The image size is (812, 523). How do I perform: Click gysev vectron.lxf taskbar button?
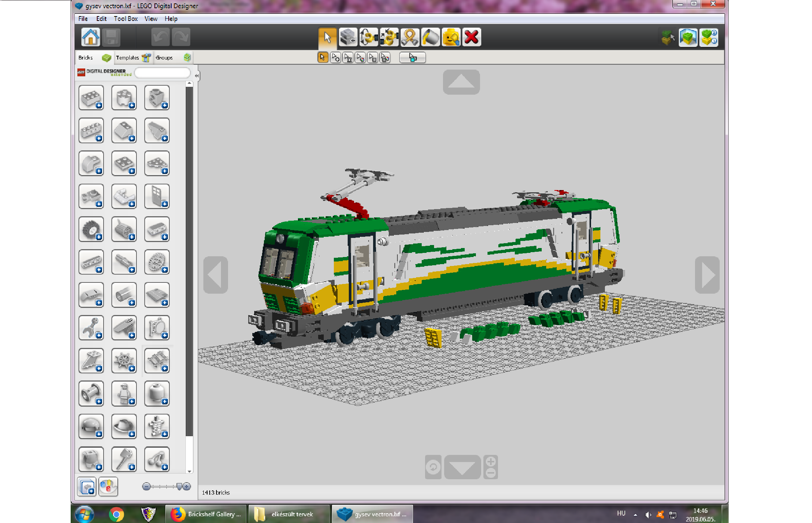coord(372,514)
